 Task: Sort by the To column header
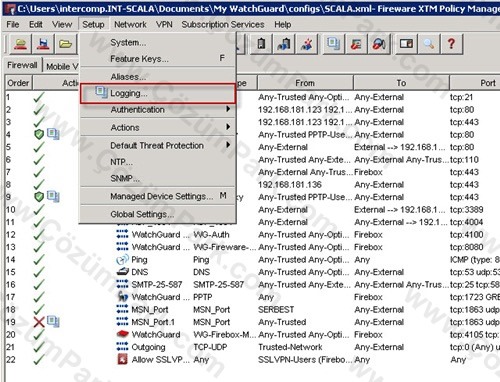pos(401,83)
